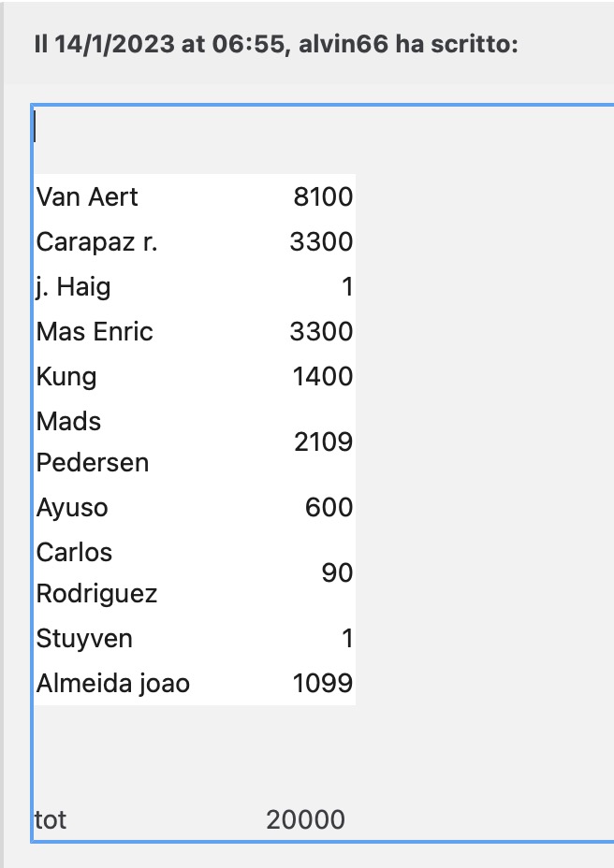
Task: Select Mas Enric's 3300 value
Action: pyautogui.click(x=321, y=332)
